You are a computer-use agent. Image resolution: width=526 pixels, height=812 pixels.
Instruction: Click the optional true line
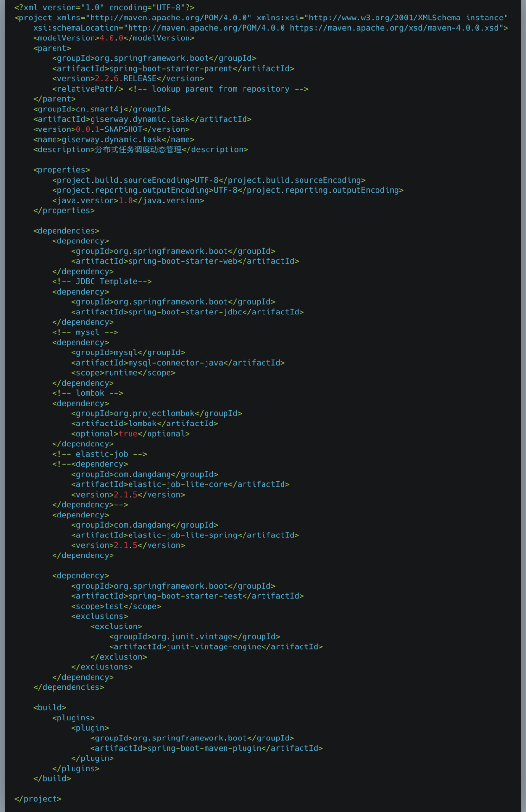tap(131, 434)
